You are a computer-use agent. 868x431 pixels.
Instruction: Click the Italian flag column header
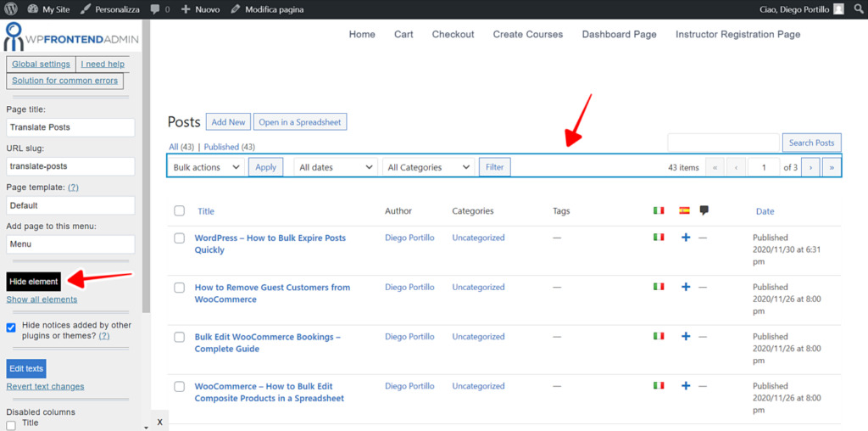point(659,210)
